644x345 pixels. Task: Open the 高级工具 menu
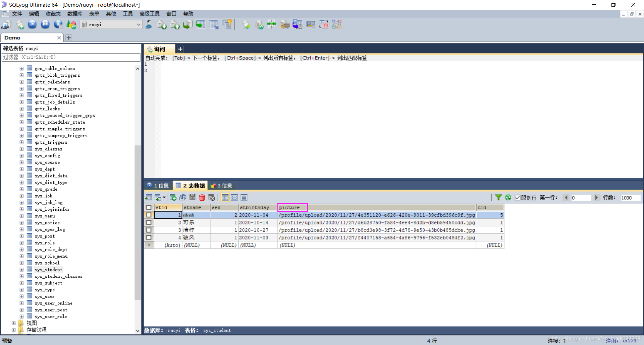[x=150, y=14]
